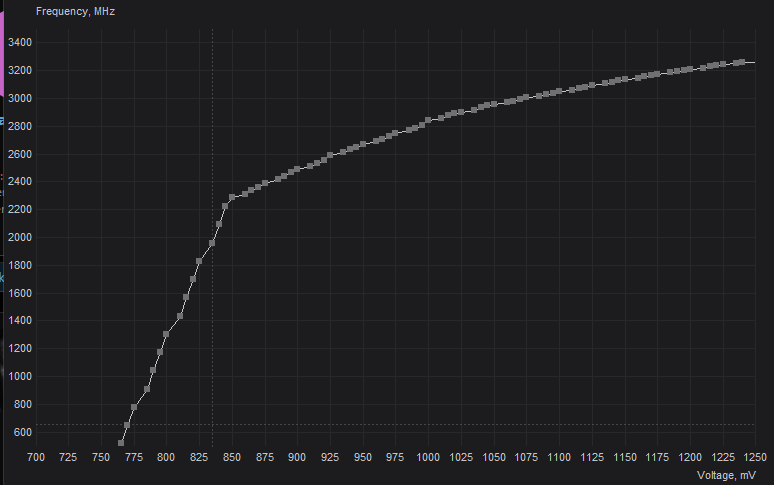Click the 850 voltage axis label
The width and height of the screenshot is (774, 485).
point(232,457)
